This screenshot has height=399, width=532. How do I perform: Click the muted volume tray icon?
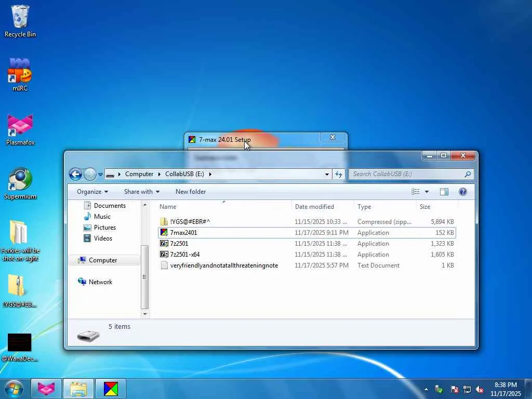480,389
